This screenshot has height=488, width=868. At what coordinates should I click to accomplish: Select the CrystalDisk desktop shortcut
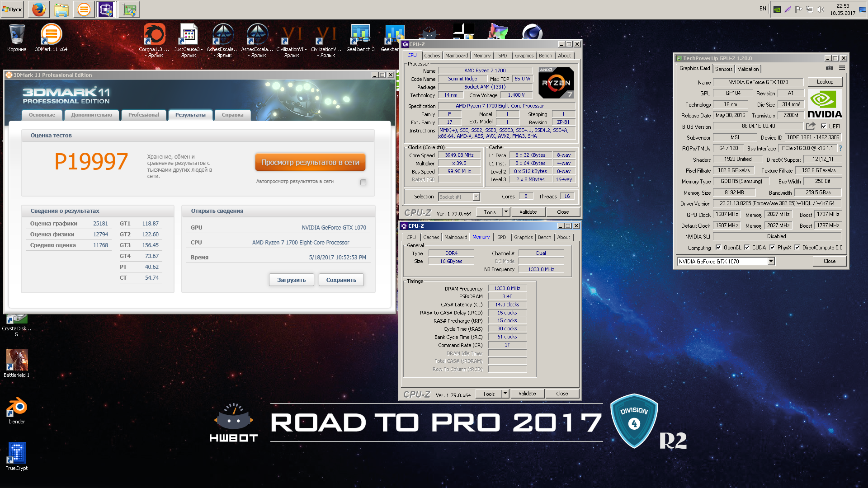17,325
